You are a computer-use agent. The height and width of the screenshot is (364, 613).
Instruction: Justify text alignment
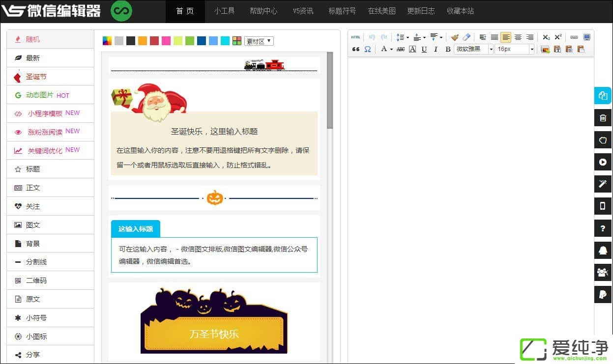[495, 37]
